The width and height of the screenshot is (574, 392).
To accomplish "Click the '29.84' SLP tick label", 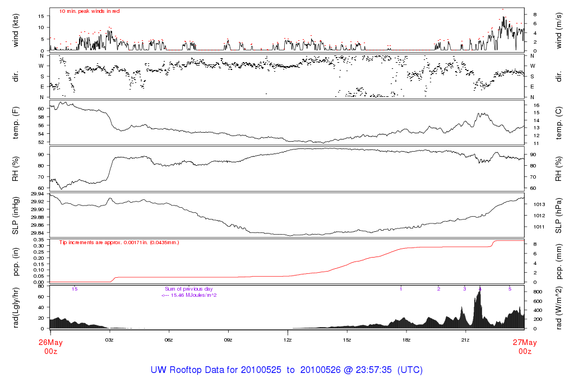I will [38, 233].
